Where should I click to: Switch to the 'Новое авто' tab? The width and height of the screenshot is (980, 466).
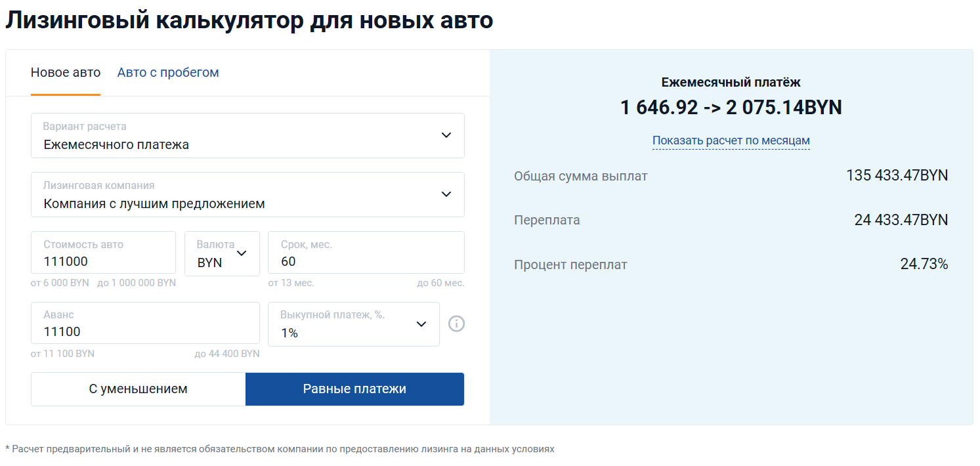(x=66, y=72)
